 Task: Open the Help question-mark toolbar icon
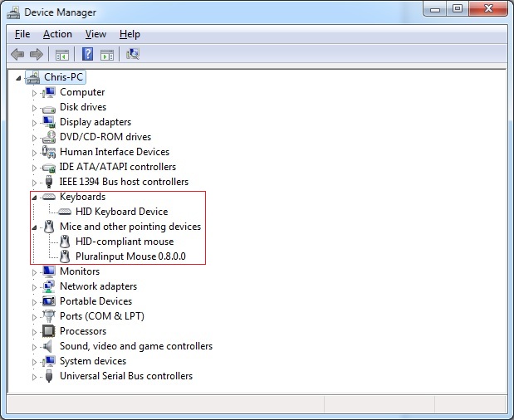coord(87,54)
